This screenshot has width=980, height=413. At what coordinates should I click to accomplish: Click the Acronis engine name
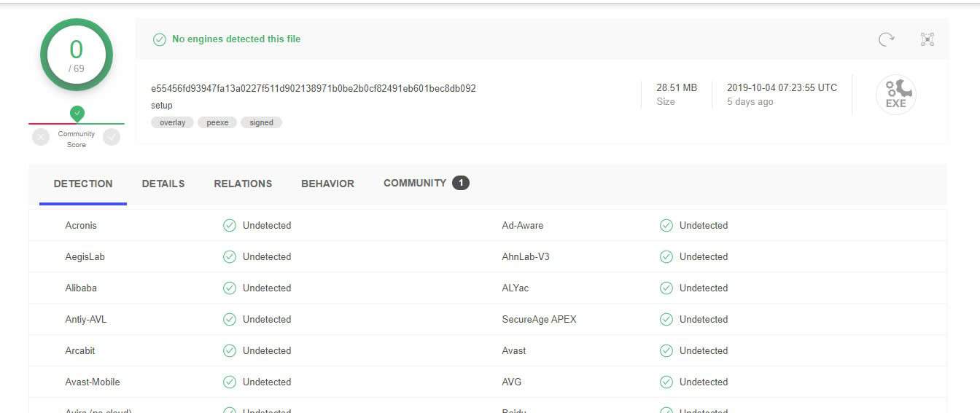pyautogui.click(x=81, y=225)
